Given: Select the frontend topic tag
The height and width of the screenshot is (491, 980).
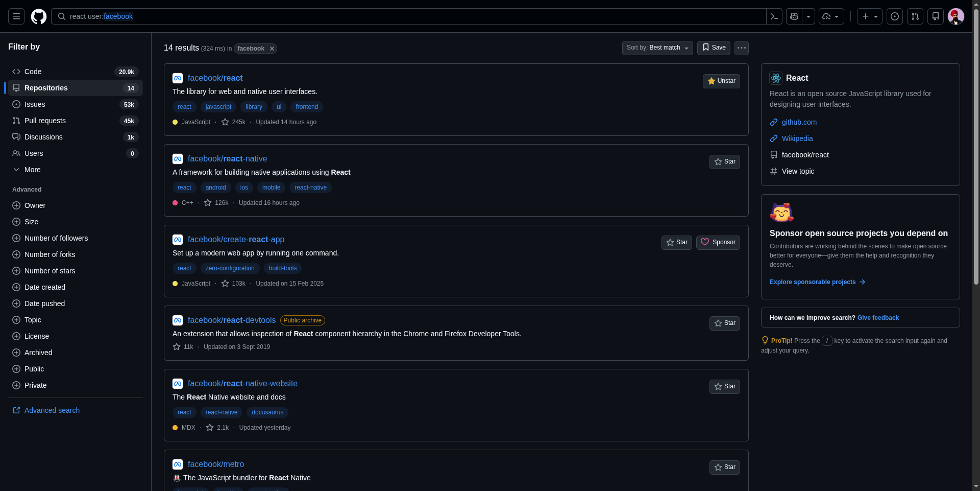Looking at the screenshot, I should pyautogui.click(x=307, y=107).
